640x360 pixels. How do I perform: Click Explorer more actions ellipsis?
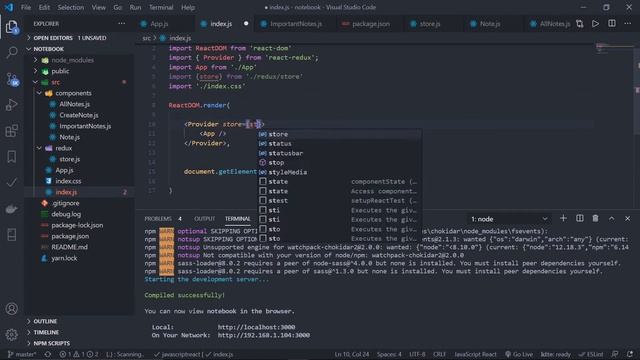tap(121, 24)
